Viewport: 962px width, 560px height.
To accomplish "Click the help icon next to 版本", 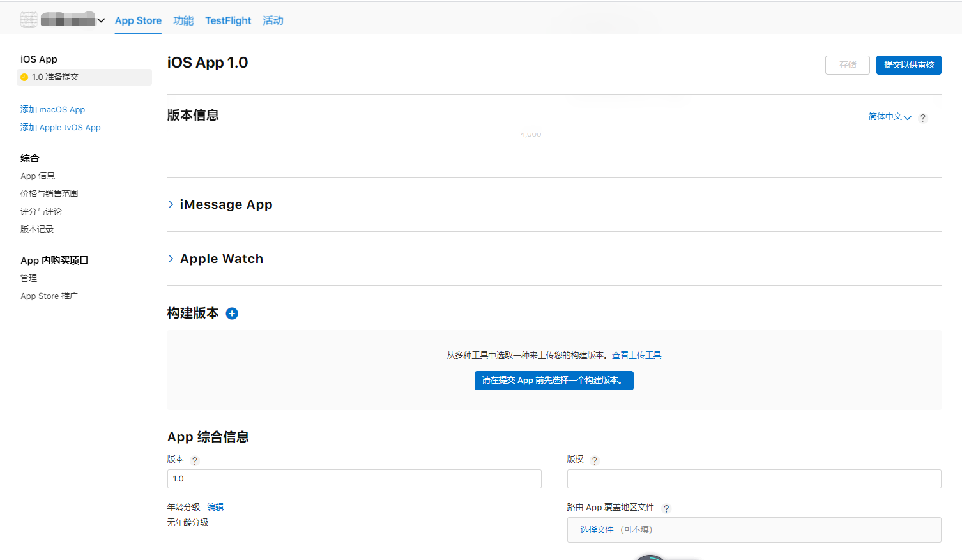I will point(195,461).
